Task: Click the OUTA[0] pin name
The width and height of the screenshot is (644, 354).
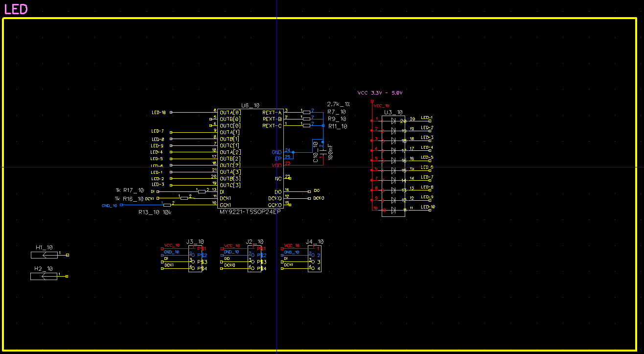Action: coord(230,113)
